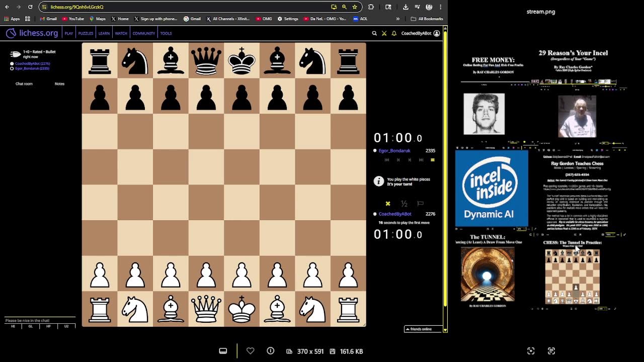This screenshot has width=644, height=362.
Task: Switch to the Notes tab
Action: pos(59,83)
